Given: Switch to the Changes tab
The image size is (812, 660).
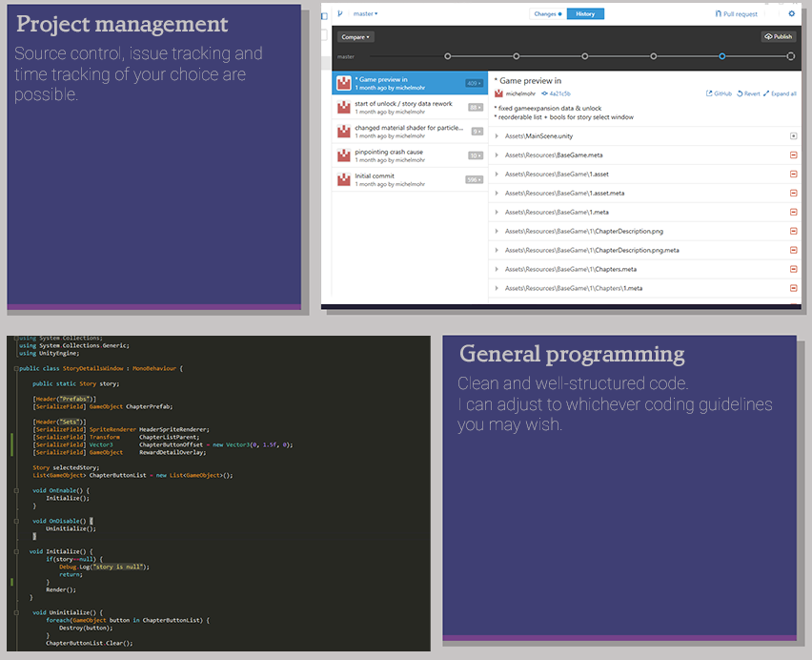Looking at the screenshot, I should click(547, 14).
